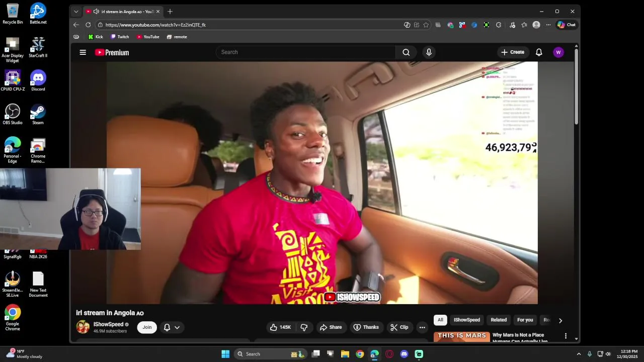Go back in the browser
Image resolution: width=644 pixels, height=362 pixels.
click(76, 25)
